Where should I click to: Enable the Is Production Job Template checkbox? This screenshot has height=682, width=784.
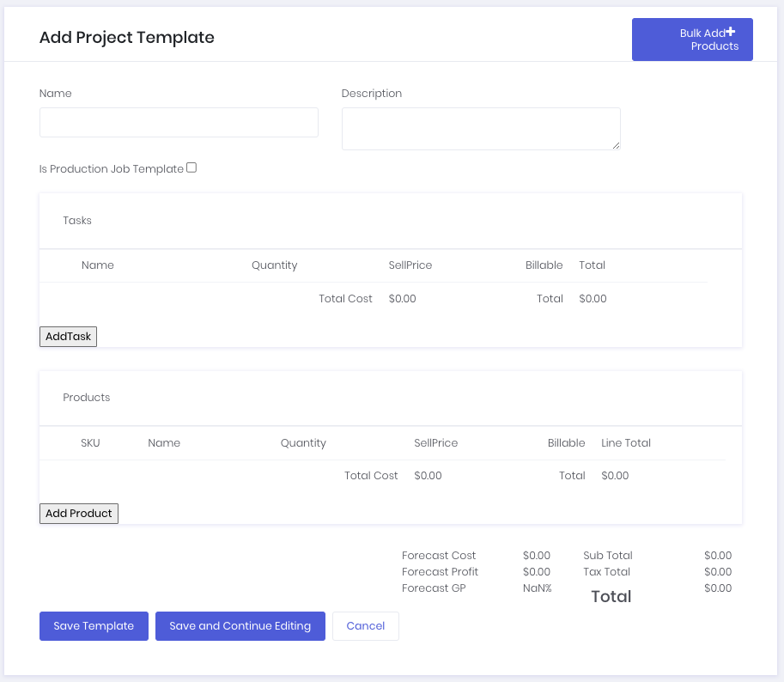pyautogui.click(x=191, y=167)
